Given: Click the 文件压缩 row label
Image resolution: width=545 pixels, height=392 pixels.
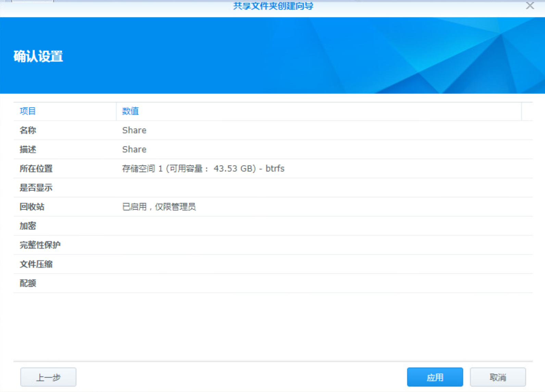Looking at the screenshot, I should pyautogui.click(x=36, y=264).
